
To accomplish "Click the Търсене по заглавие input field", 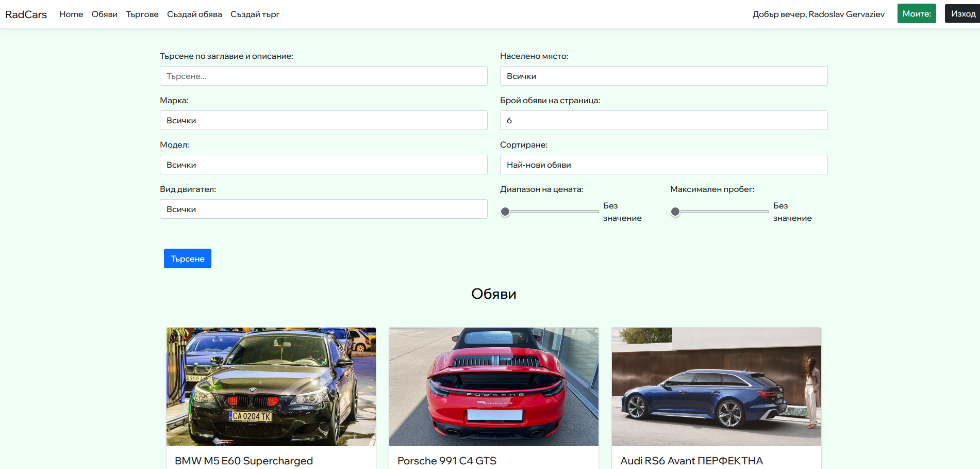I will [323, 76].
